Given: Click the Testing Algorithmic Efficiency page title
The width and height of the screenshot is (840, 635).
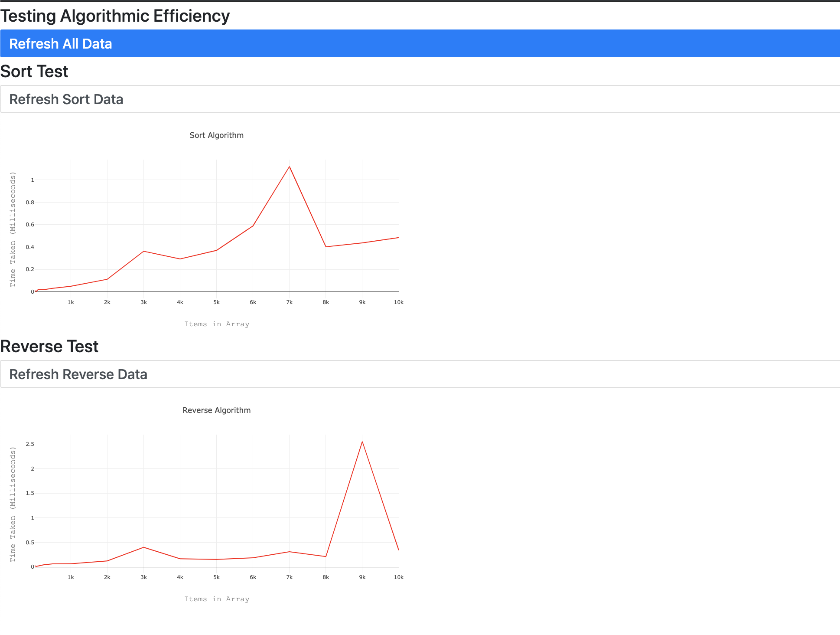Looking at the screenshot, I should click(115, 16).
